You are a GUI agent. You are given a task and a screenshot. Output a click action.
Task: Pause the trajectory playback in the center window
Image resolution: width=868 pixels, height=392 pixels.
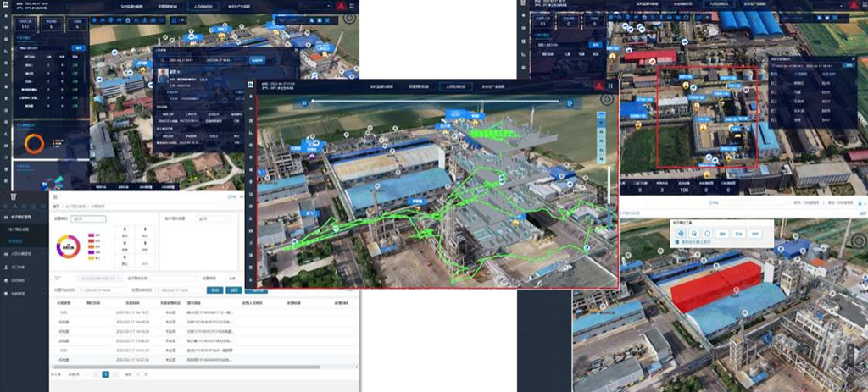click(x=304, y=102)
